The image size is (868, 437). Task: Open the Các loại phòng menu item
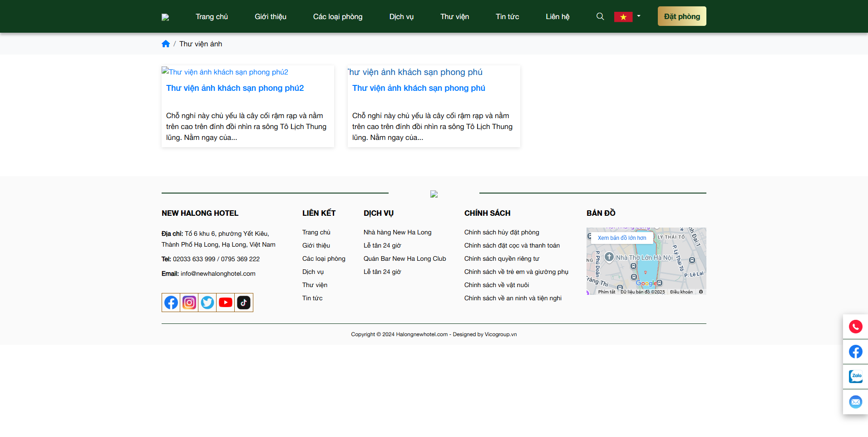tap(337, 17)
